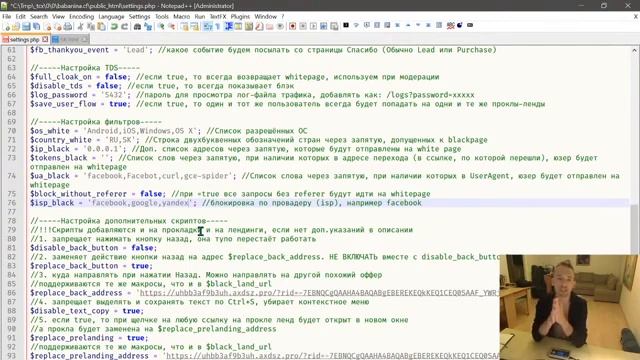Toggle Show All Characters pilcrow icon

pyautogui.click(x=218, y=26)
